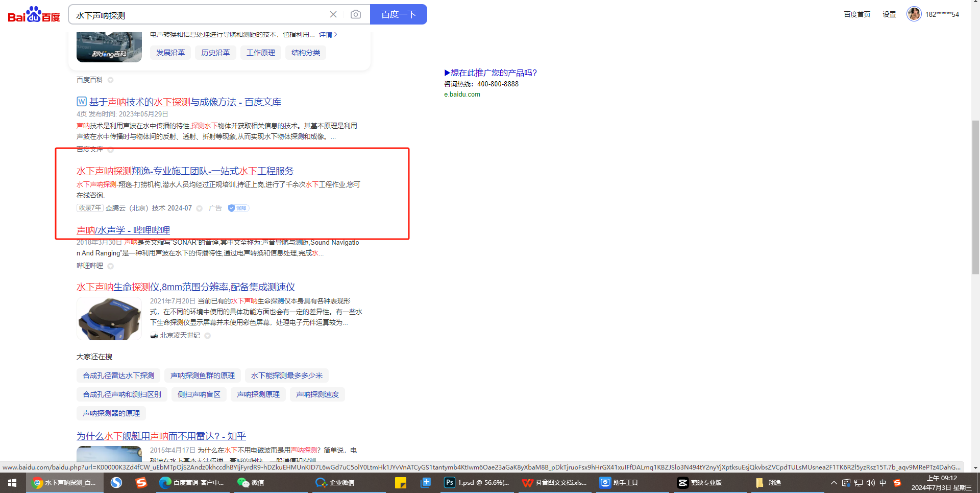Open WeChat from the taskbar
This screenshot has height=493, width=980.
coord(251,482)
